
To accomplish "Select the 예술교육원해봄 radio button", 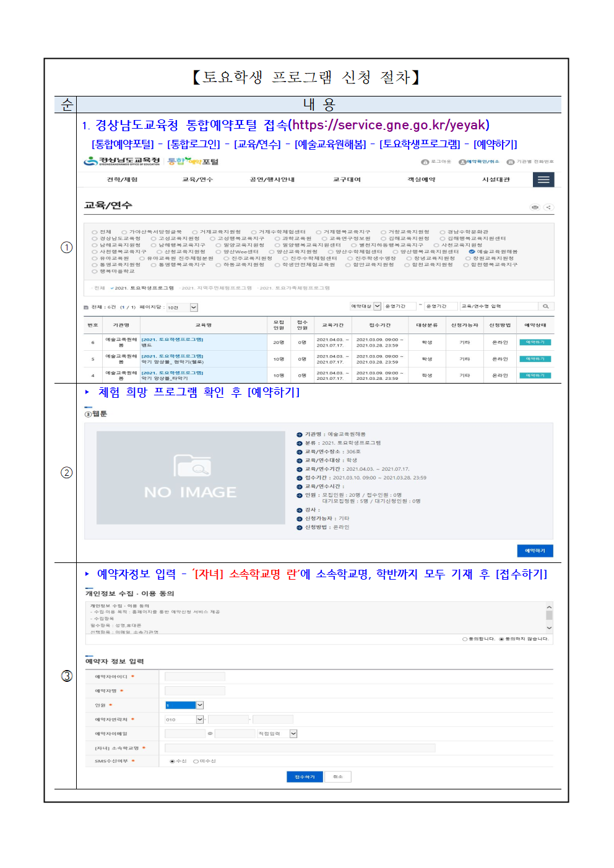I will click(472, 252).
